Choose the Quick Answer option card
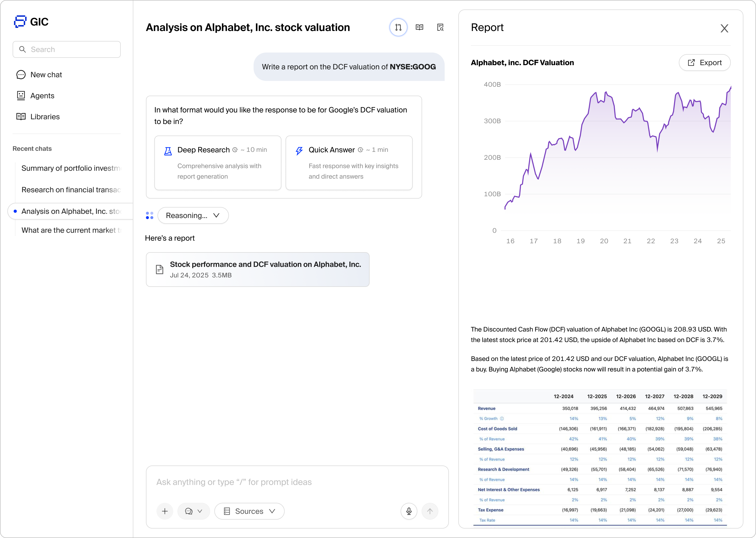The image size is (756, 538). (x=349, y=163)
